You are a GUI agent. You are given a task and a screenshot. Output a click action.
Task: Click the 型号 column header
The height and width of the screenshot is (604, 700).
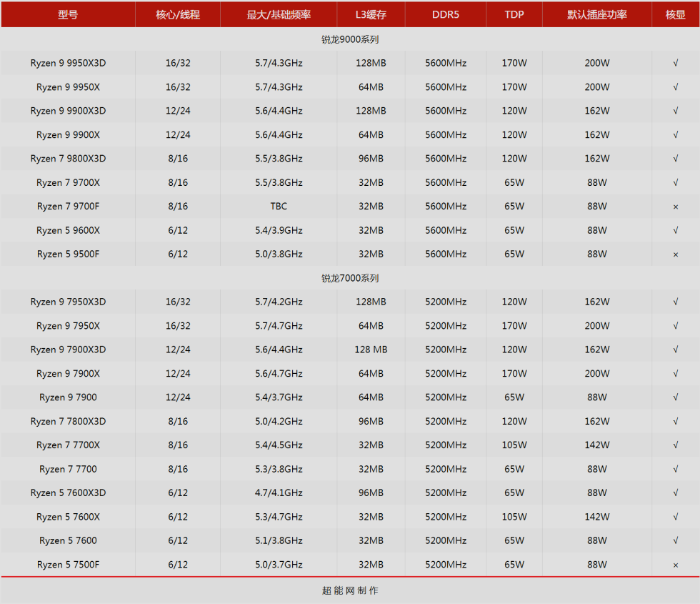pyautogui.click(x=68, y=15)
